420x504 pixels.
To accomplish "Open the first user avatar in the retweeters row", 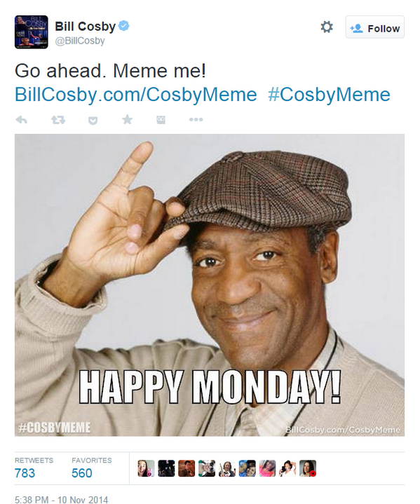I will pos(146,468).
